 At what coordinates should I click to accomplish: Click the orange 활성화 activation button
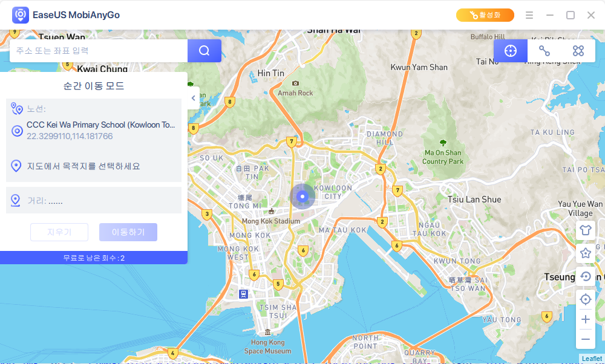485,15
